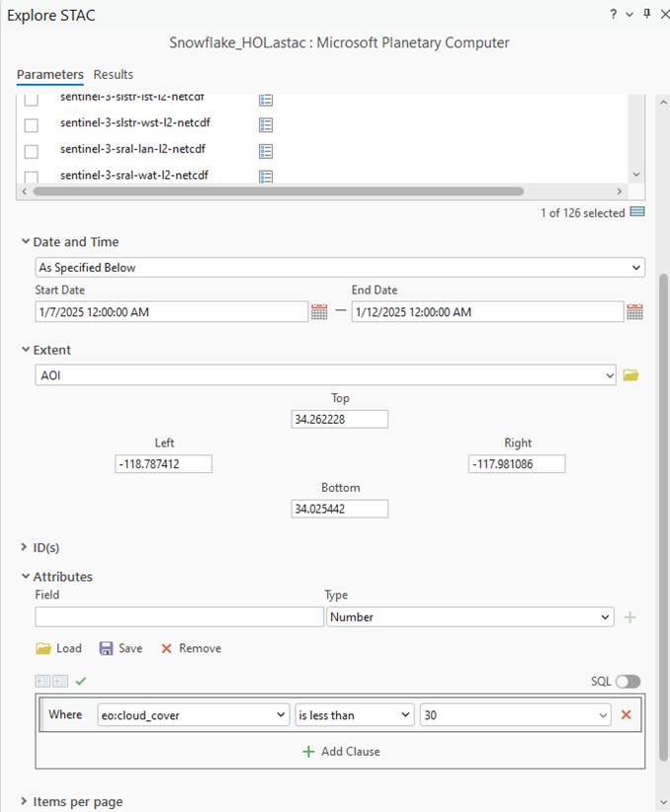This screenshot has height=812, width=670.
Task: Open pane options dropdown arrow
Action: (629, 15)
